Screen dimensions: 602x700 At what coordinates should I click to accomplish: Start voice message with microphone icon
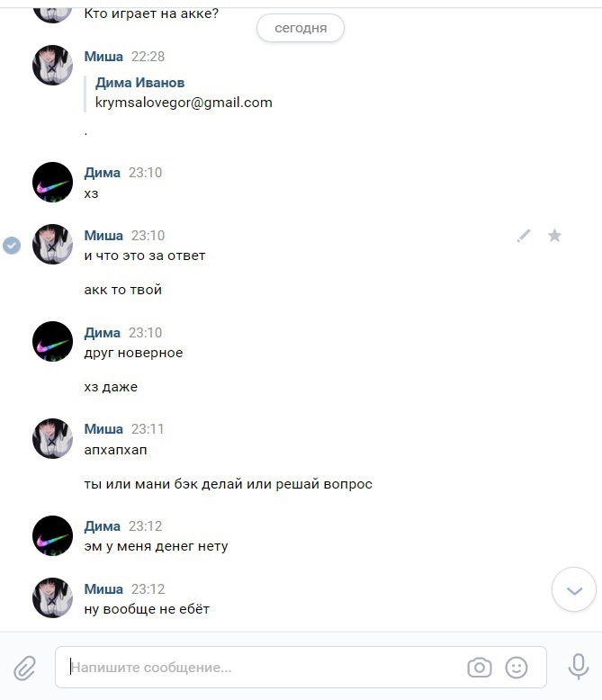coord(579,667)
